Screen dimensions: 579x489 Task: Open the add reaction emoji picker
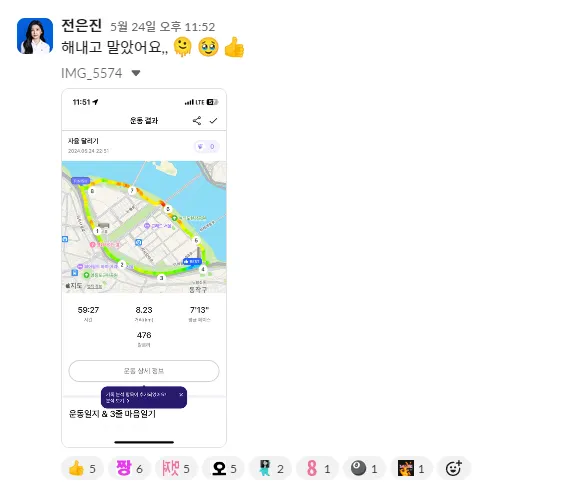(x=453, y=469)
